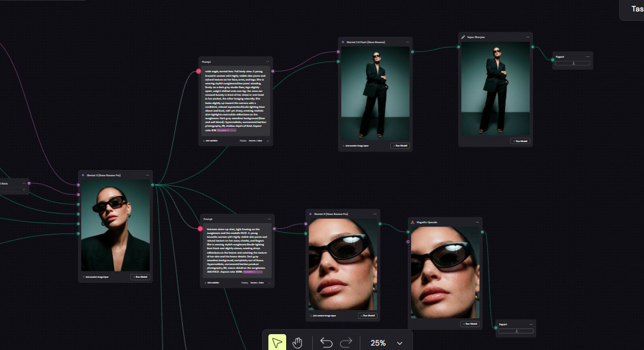Screen dimensions: 644x350
Task: Run Model on the Topaz Sharpen node
Action: 520,141
